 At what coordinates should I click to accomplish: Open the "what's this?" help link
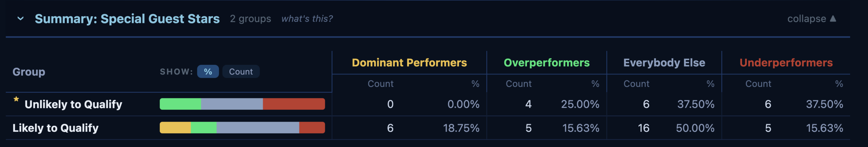pos(307,19)
